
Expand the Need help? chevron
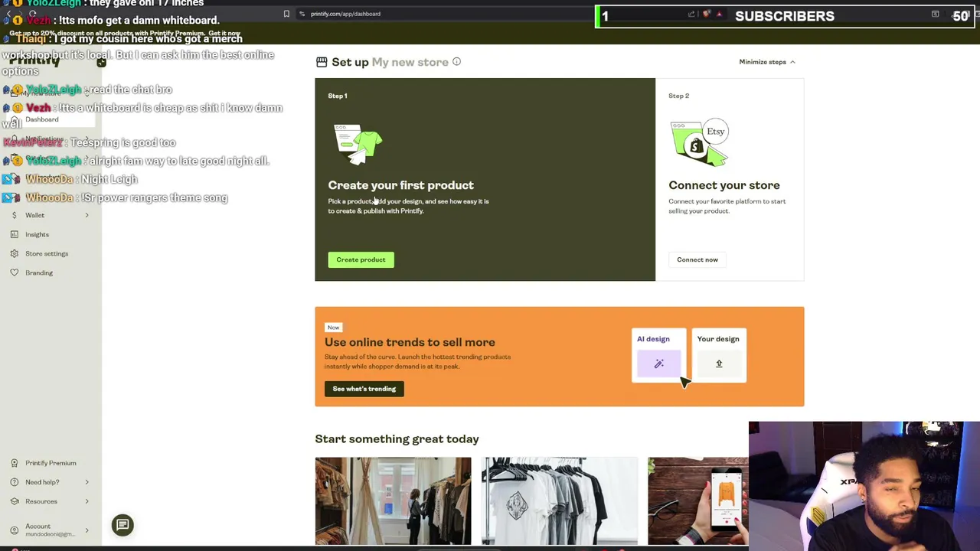coord(87,482)
